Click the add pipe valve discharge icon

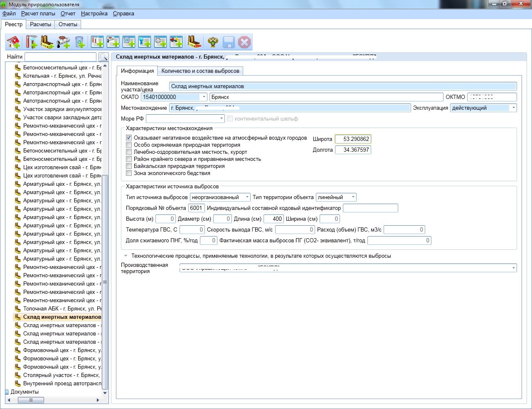(64, 42)
